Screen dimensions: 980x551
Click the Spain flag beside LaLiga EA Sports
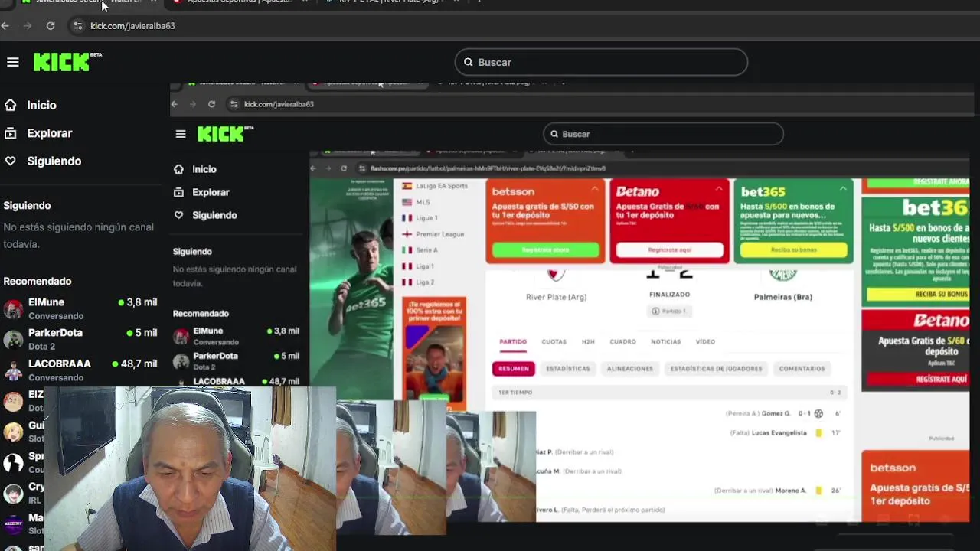pyautogui.click(x=407, y=186)
